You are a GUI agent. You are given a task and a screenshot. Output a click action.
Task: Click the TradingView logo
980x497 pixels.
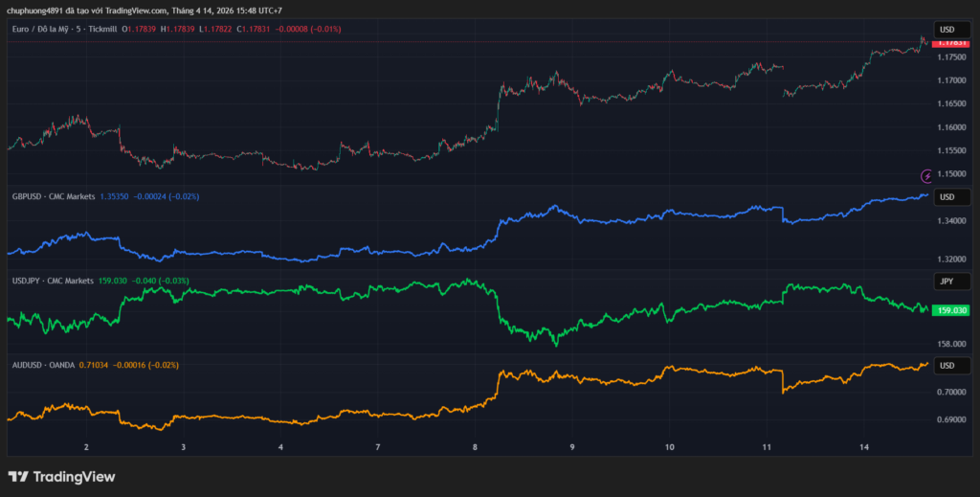coord(61,476)
